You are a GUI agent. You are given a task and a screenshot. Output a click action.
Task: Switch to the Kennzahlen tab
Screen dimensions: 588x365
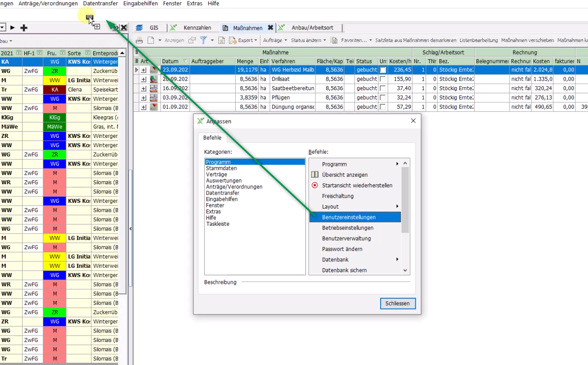click(197, 28)
